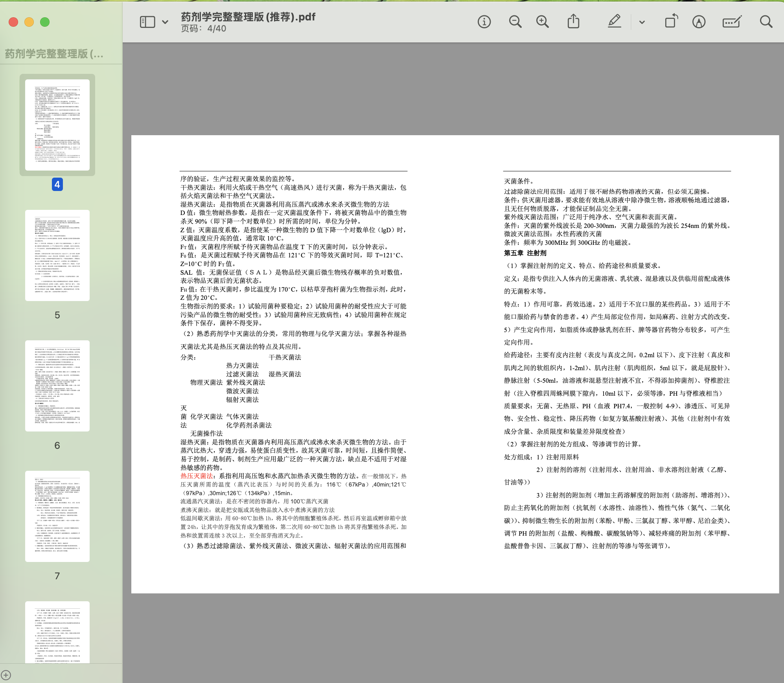Screen dimensions: 784x683
Task: Expand the sidebar view options chevron
Action: [165, 22]
